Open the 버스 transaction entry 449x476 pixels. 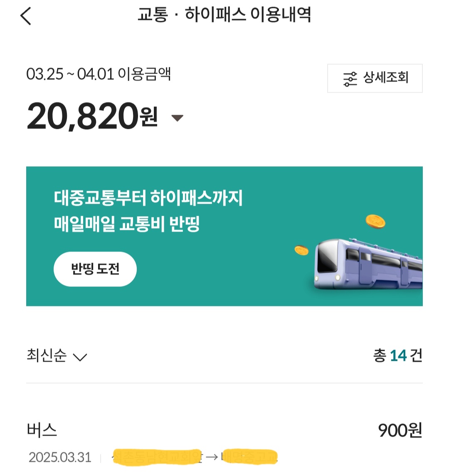[42, 430]
